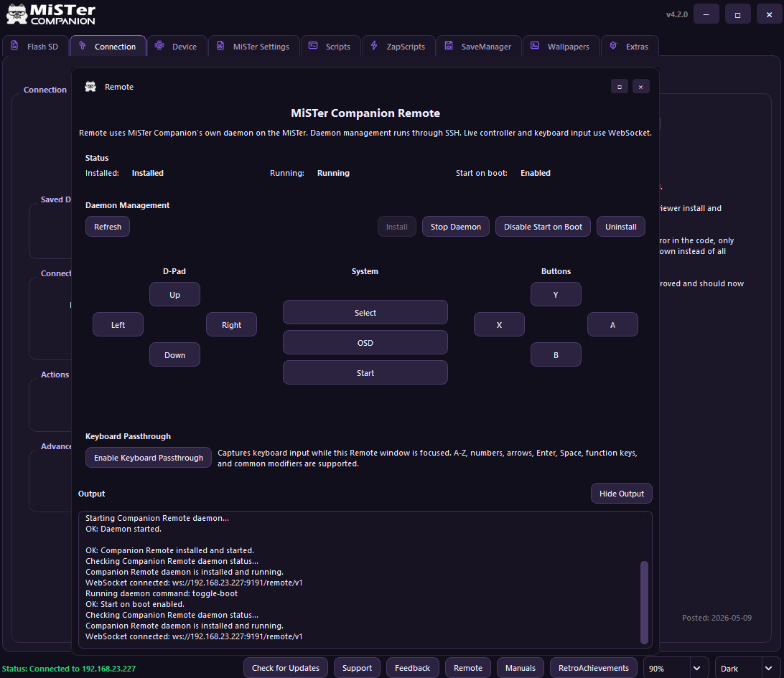Image resolution: width=784 pixels, height=678 pixels.
Task: Click 'OK: Start on boot enabled.' line
Action: point(135,604)
